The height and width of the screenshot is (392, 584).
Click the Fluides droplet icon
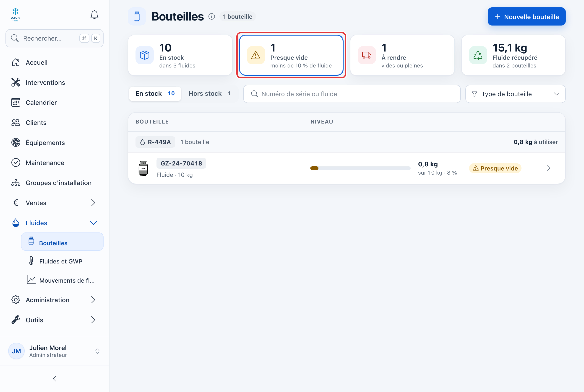(x=16, y=222)
